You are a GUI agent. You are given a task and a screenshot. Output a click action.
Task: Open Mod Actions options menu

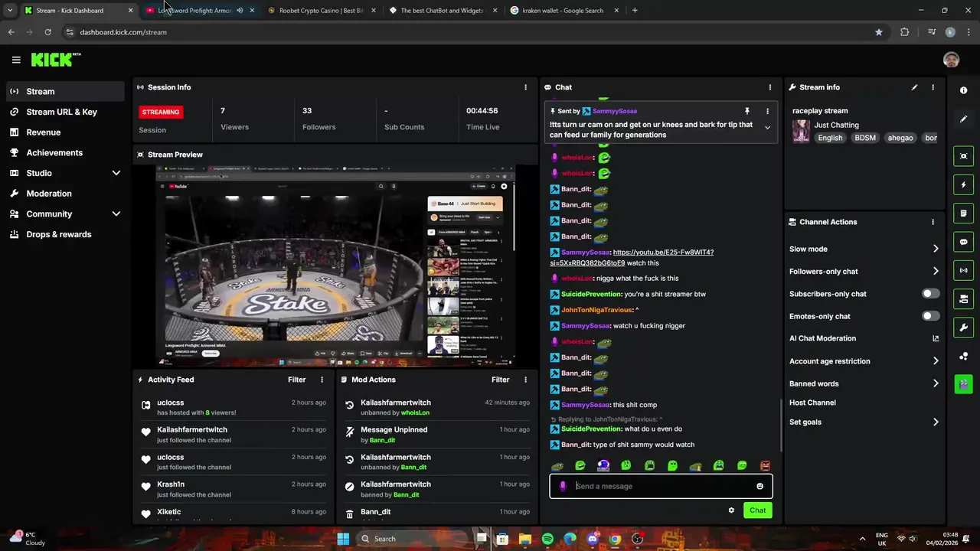525,380
